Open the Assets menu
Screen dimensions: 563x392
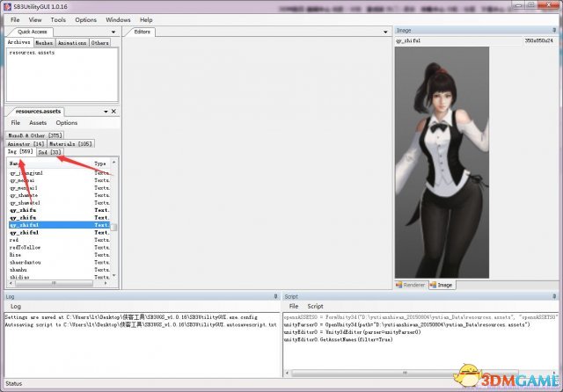click(x=38, y=123)
